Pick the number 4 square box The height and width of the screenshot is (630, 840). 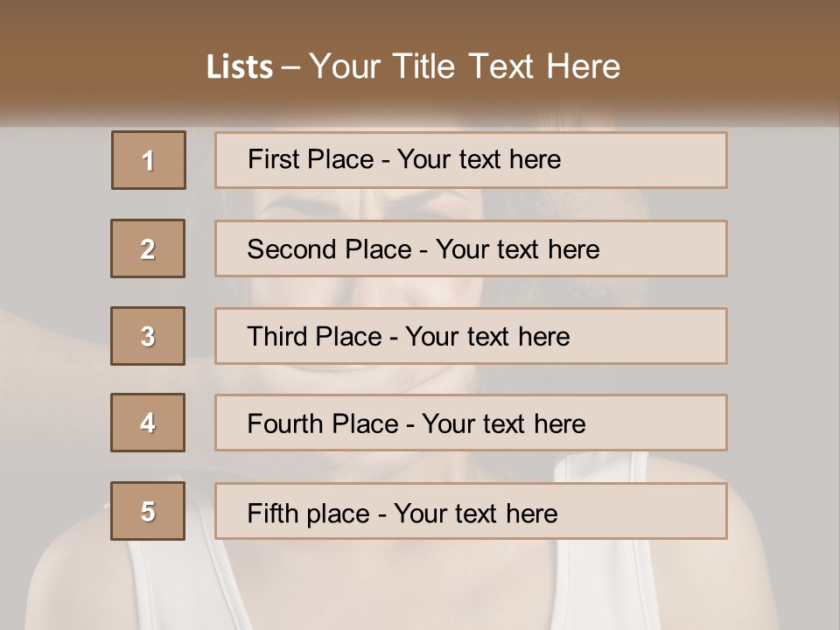pos(148,423)
